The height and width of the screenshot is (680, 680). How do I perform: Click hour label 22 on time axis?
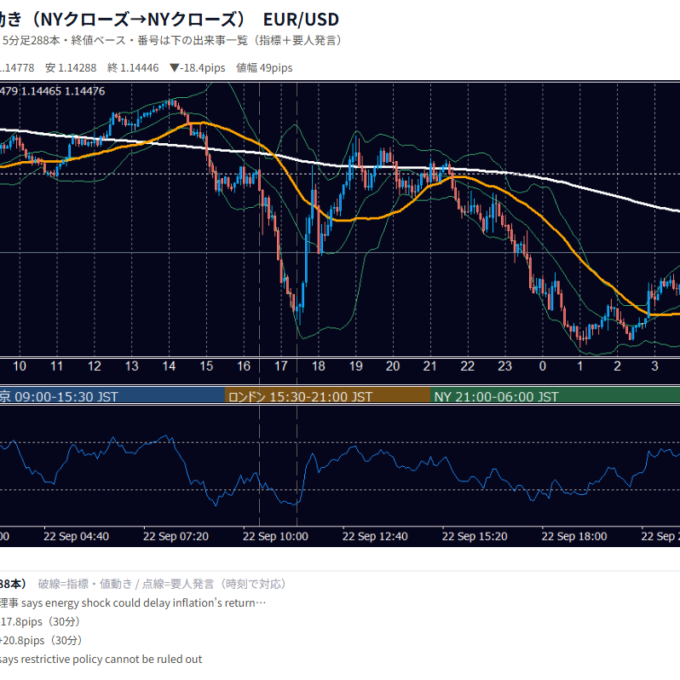(467, 366)
